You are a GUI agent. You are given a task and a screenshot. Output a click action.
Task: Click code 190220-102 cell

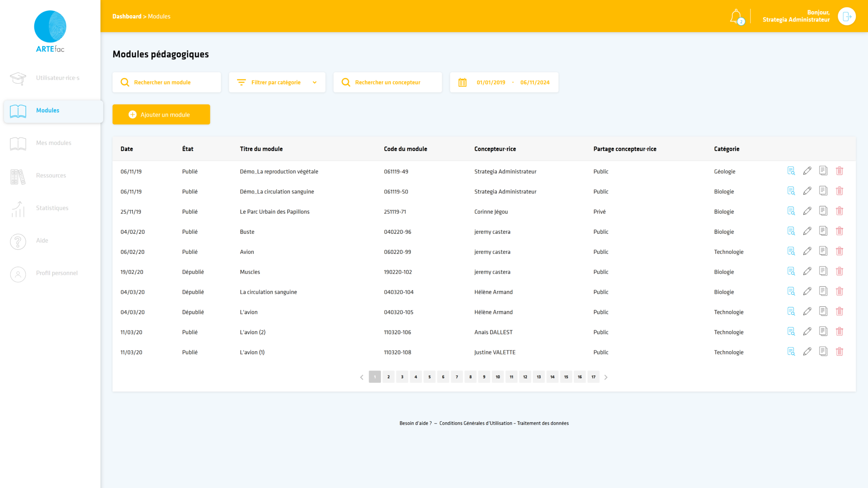pyautogui.click(x=398, y=272)
